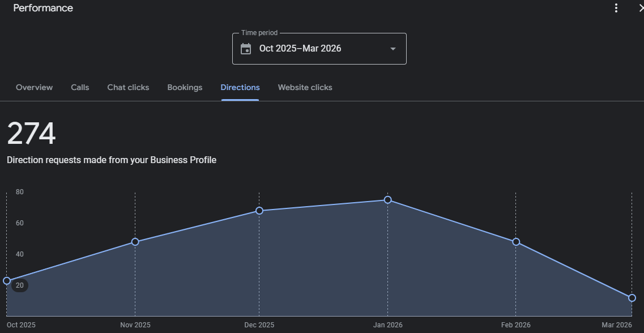The image size is (644, 333).
Task: Switch to the Overview tab
Action: point(34,87)
